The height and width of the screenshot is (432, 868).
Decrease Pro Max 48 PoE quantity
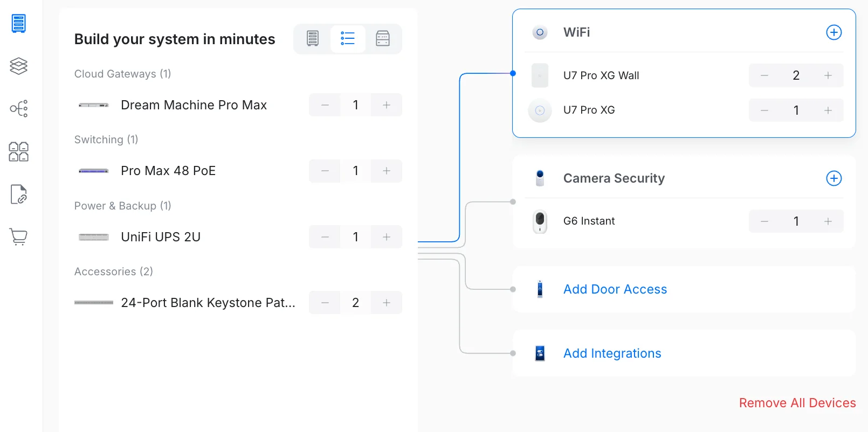click(325, 171)
